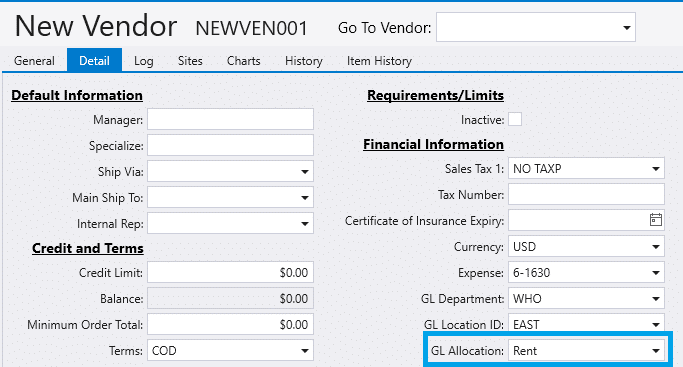Open the GL Department dropdown
The height and width of the screenshot is (367, 683).
click(656, 299)
